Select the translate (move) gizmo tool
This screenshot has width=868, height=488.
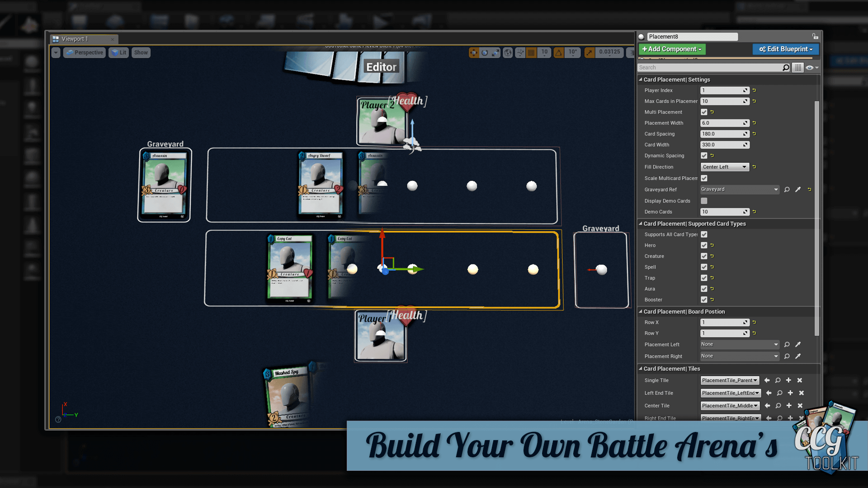click(473, 53)
